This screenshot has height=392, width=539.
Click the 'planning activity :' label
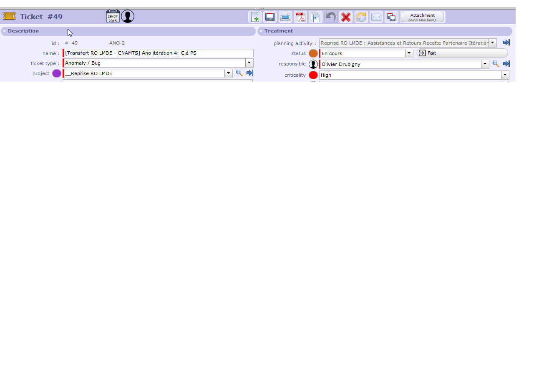[295, 43]
